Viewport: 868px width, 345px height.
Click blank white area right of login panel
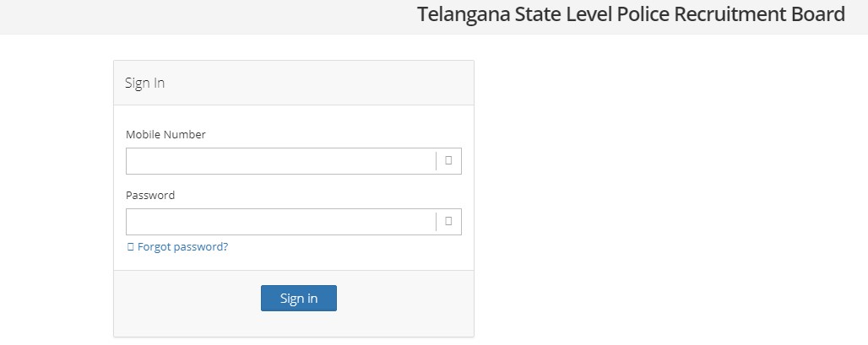point(665,193)
